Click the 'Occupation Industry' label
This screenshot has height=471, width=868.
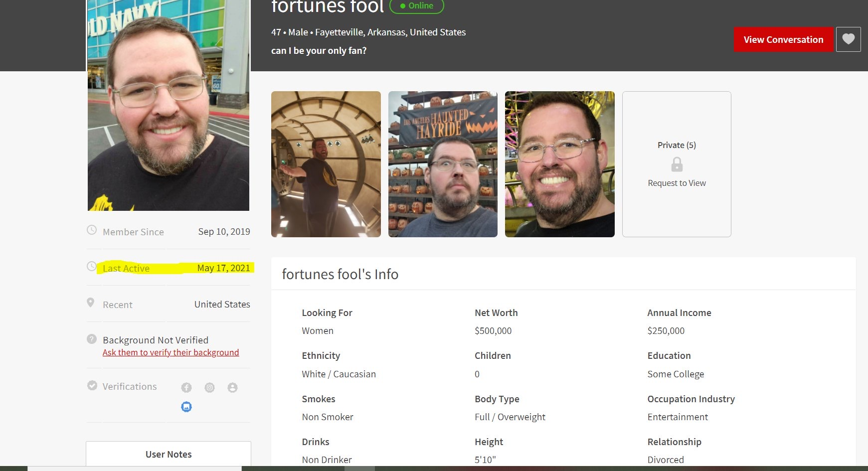tap(691, 399)
